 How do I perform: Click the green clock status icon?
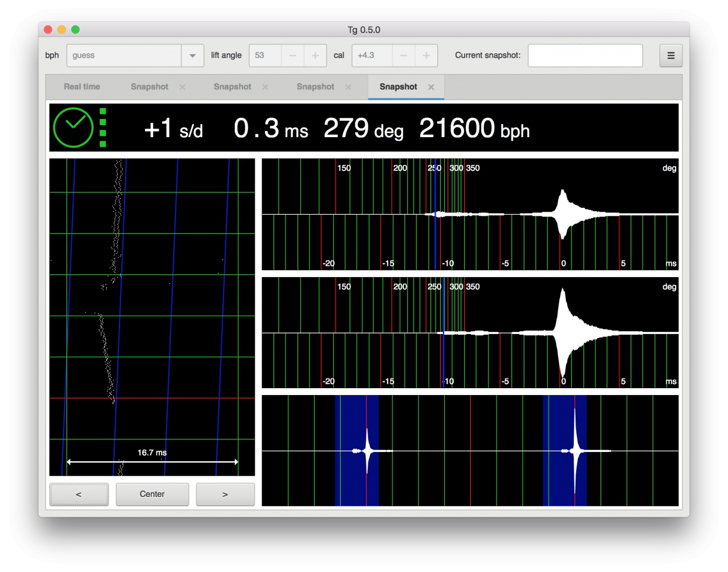tap(73, 127)
